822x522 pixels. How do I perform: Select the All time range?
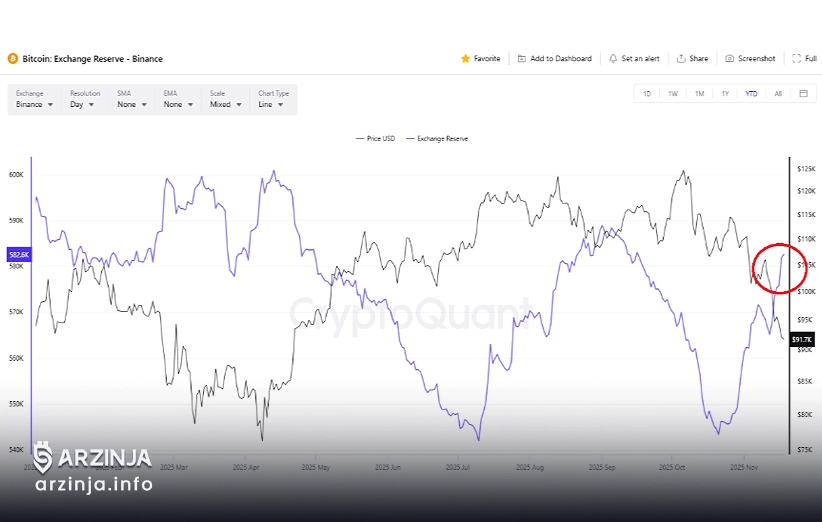778,94
